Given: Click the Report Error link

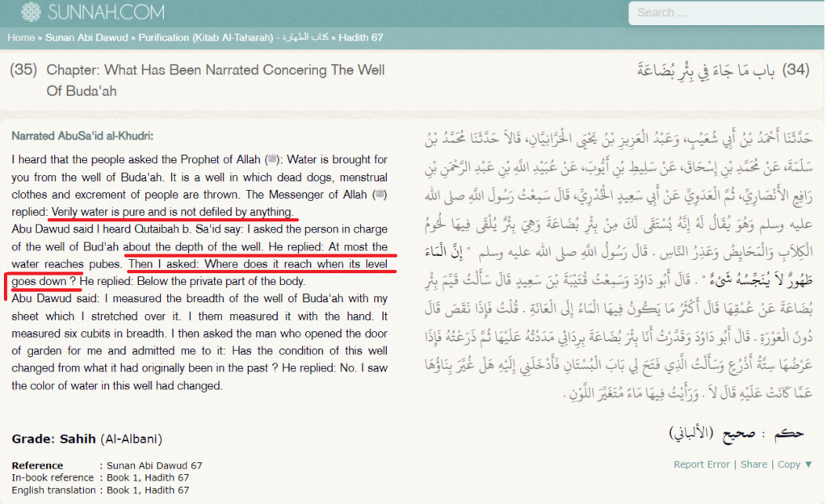Looking at the screenshot, I should (x=702, y=464).
